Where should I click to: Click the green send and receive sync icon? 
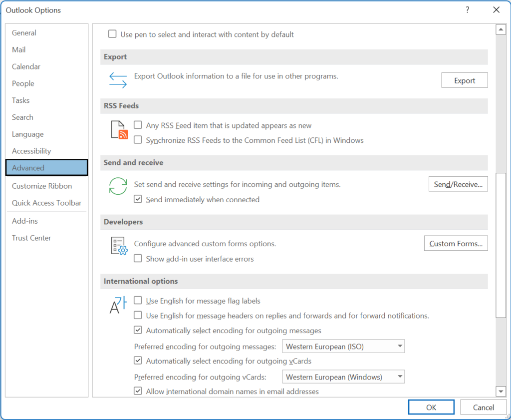tap(118, 186)
